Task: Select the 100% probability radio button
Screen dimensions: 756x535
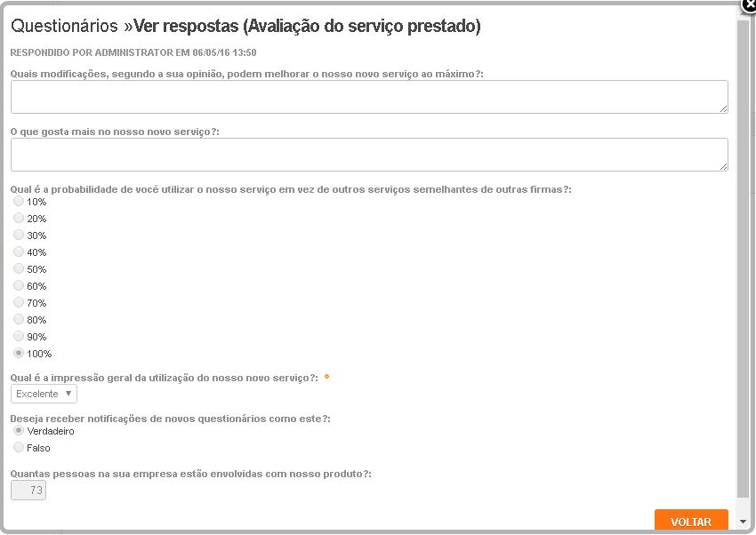Action: (19, 353)
